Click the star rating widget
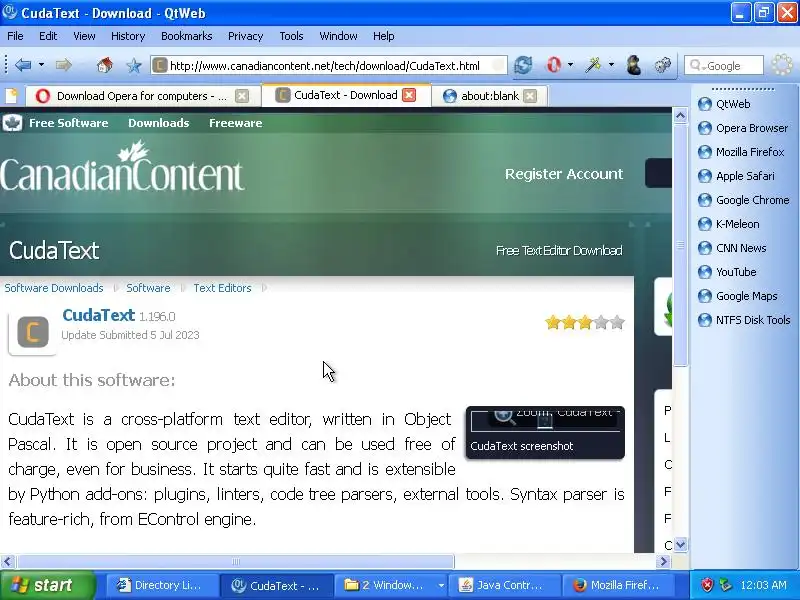 [585, 322]
